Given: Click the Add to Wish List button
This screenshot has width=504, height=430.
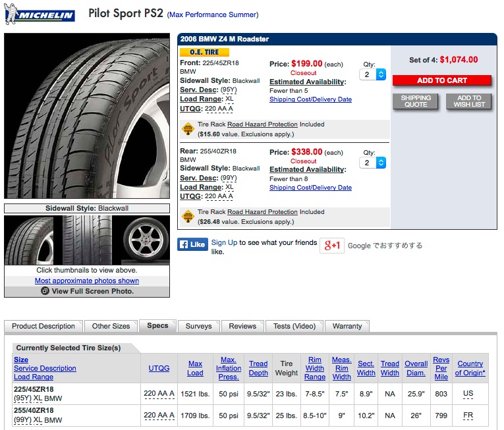Looking at the screenshot, I should (469, 101).
